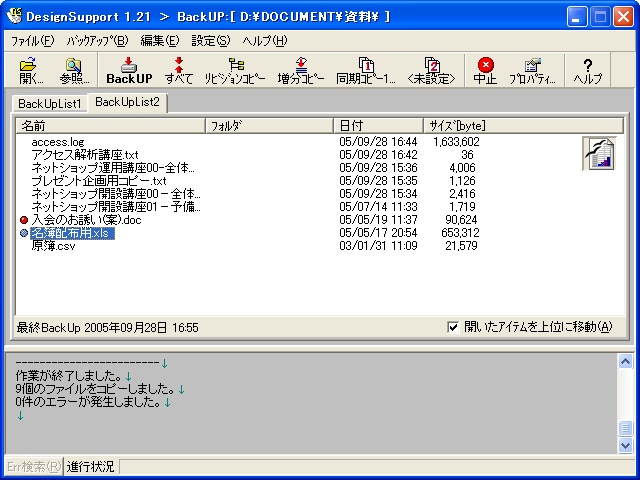
Task: Select the 原簿.csv file row
Action: pos(53,246)
